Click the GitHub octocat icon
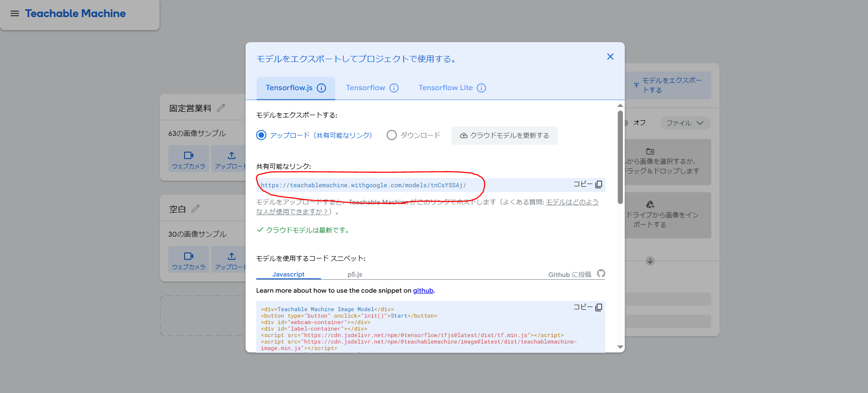 click(601, 274)
